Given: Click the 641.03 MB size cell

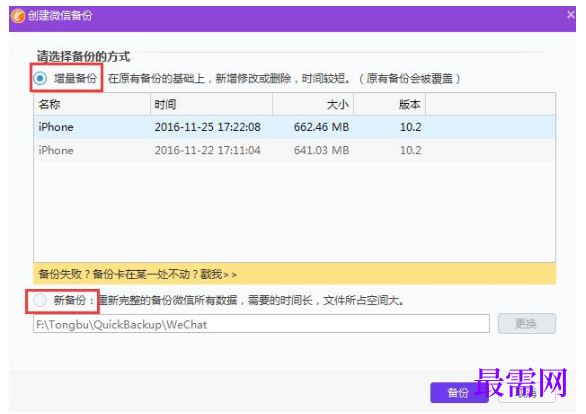Looking at the screenshot, I should (x=321, y=150).
